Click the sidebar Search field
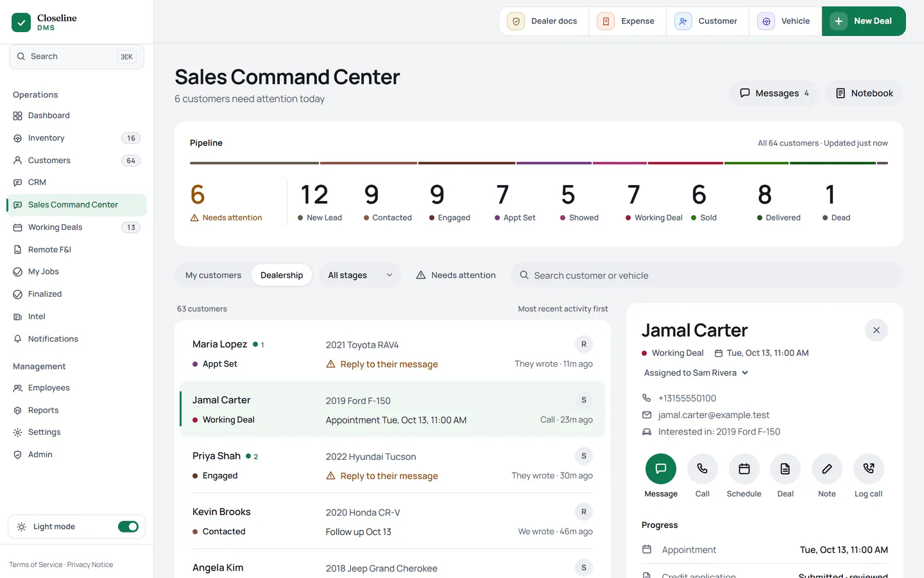 (x=76, y=57)
